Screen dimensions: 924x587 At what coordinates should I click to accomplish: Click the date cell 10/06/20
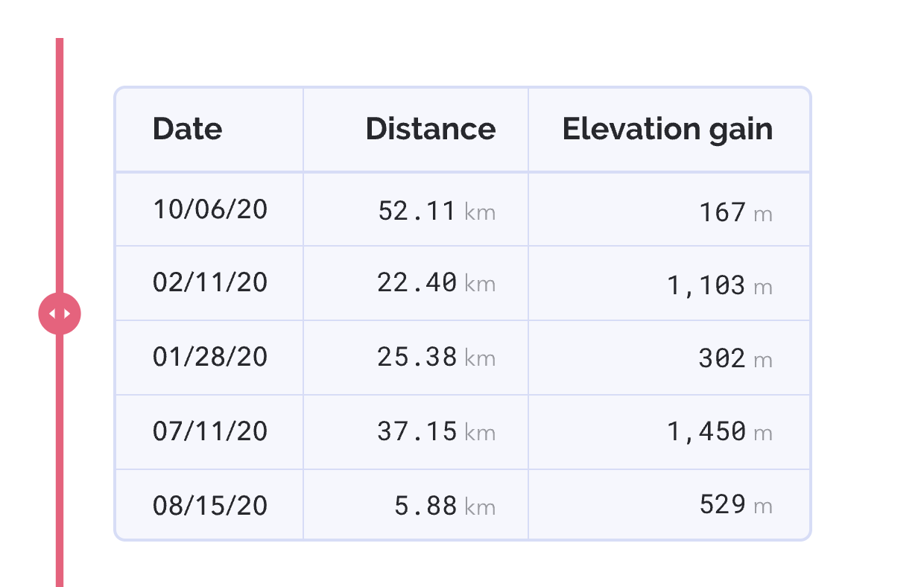[x=210, y=209]
